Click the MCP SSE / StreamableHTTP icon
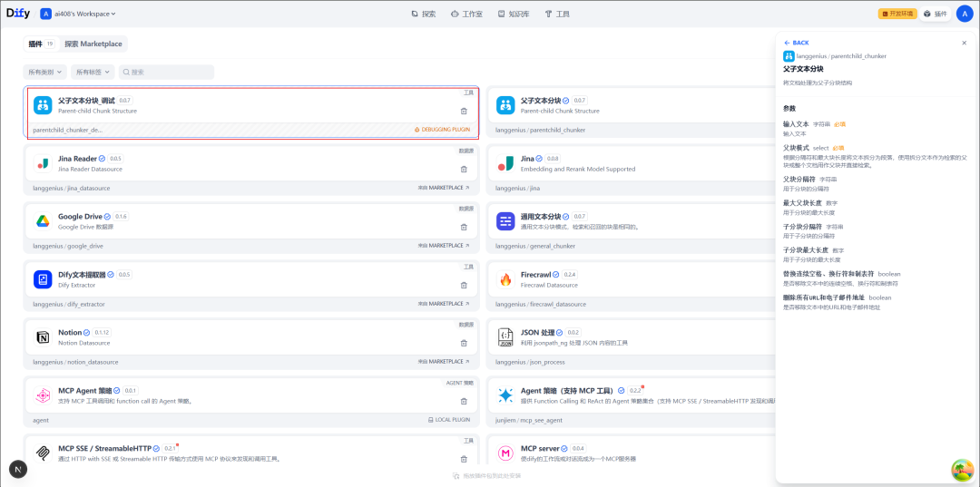Screen dimensions: 980x487 tap(43, 453)
